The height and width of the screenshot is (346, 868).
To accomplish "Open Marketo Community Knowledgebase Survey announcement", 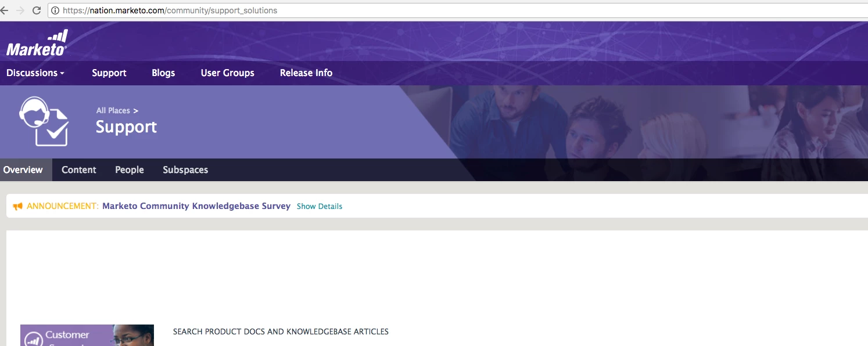I will pyautogui.click(x=196, y=206).
